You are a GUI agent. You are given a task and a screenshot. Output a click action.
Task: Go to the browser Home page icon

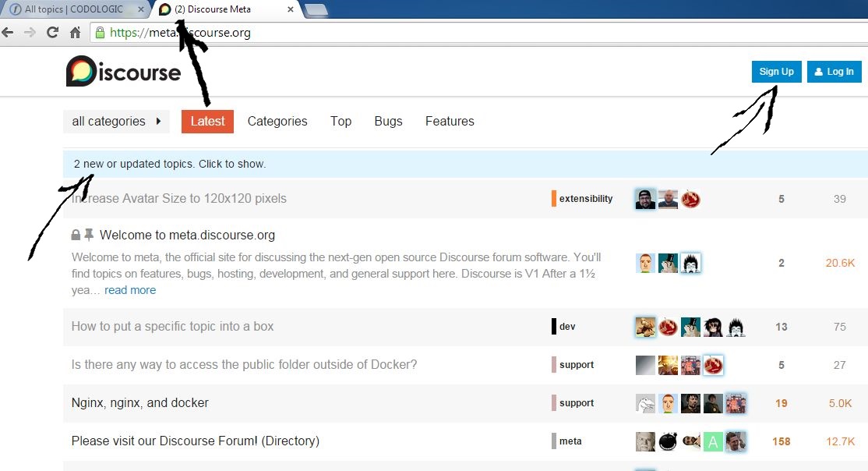76,33
